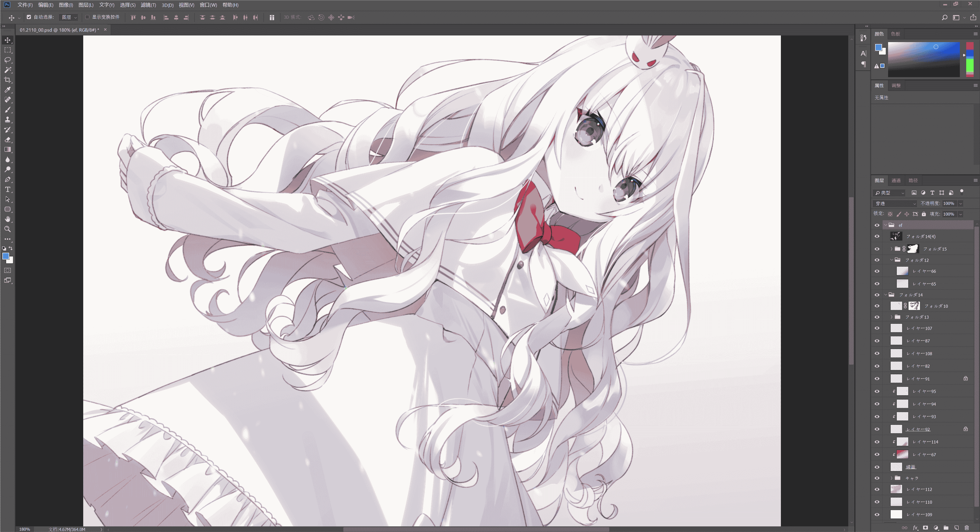
Task: Select the Pen tool
Action: point(8,179)
